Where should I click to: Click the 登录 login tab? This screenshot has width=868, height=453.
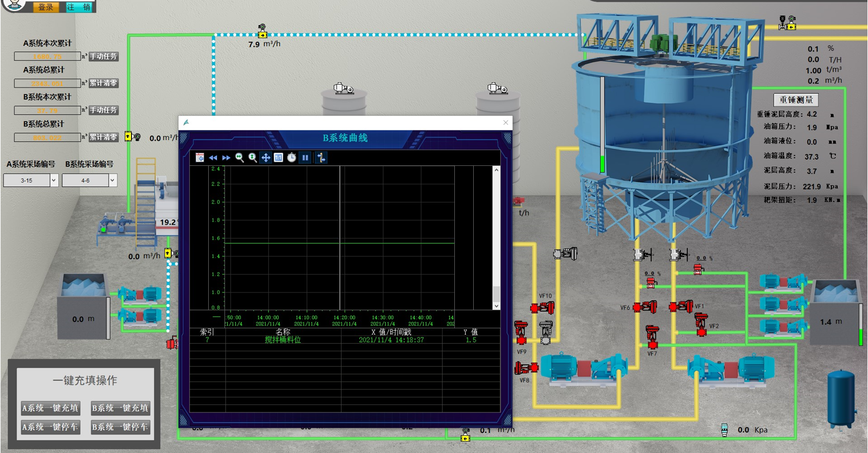46,7
